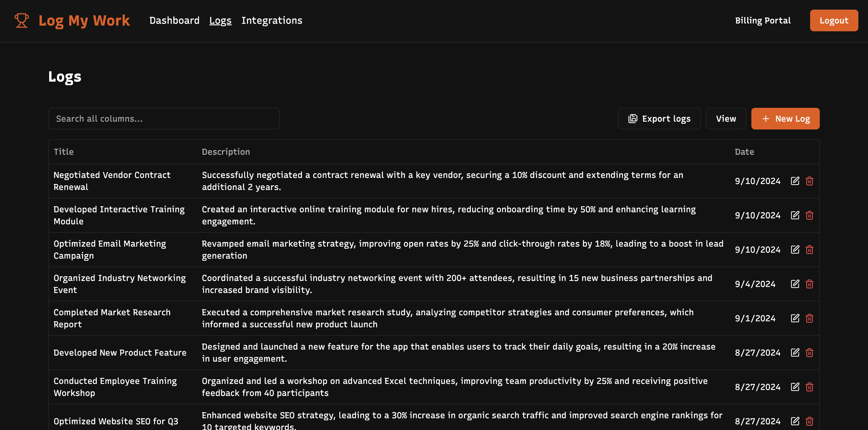868x430 pixels.
Task: Click the trophy logo icon
Action: pyautogui.click(x=22, y=20)
